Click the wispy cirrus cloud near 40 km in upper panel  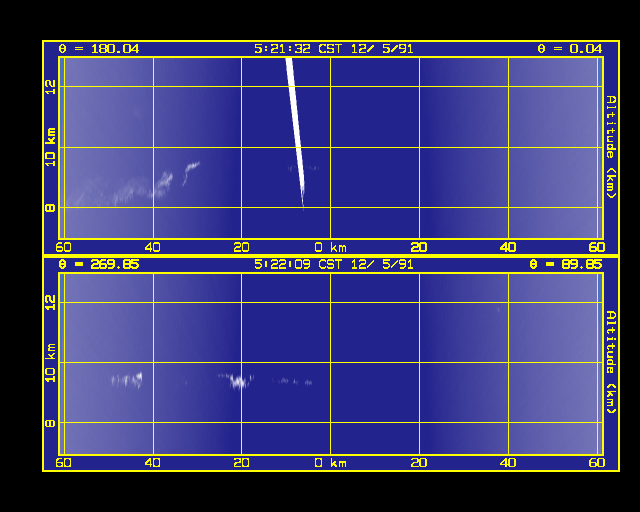click(x=163, y=184)
